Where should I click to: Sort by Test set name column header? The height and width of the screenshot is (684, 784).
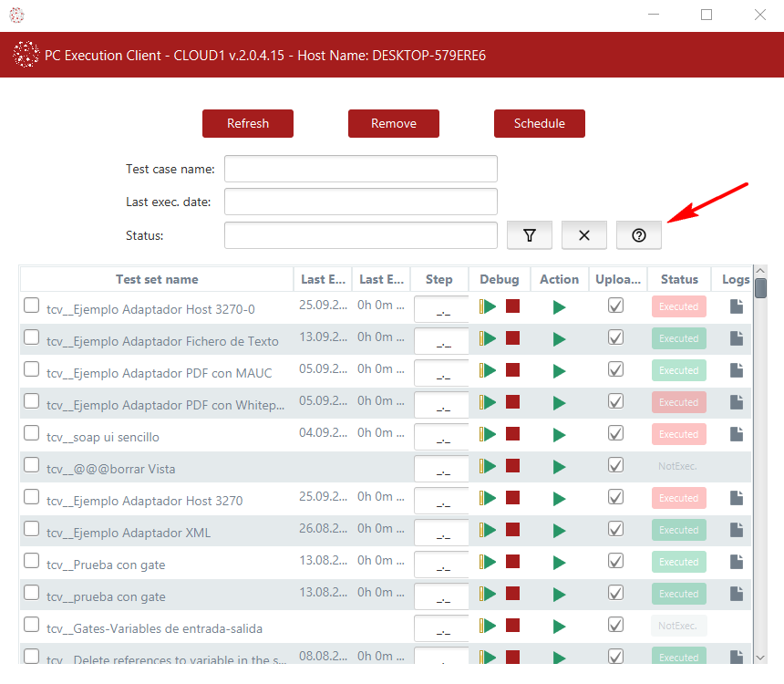pos(157,279)
